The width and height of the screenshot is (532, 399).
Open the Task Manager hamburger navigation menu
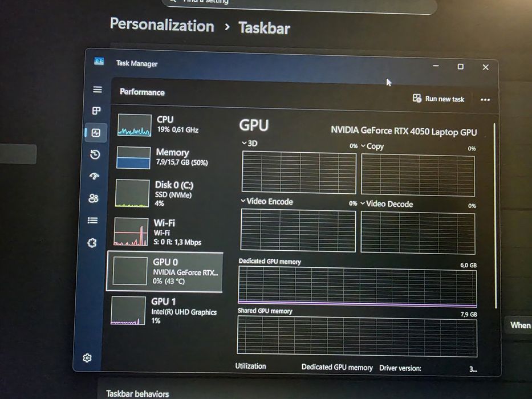(98, 89)
